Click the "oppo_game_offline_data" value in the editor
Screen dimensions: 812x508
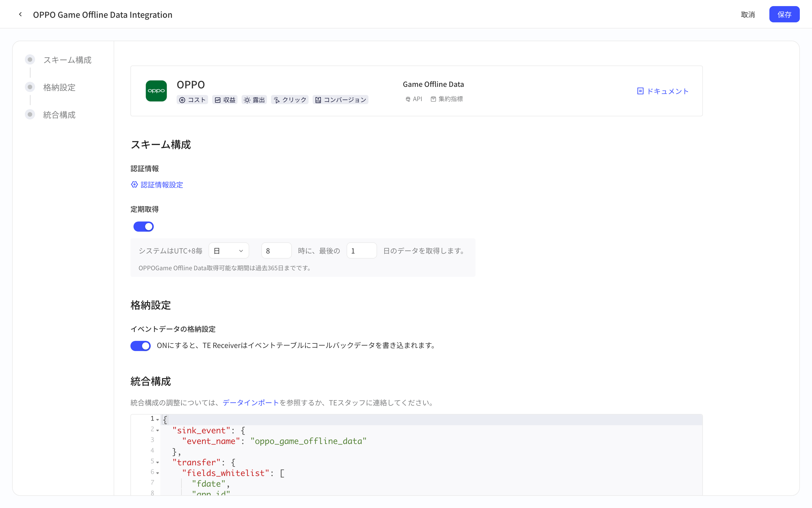(x=308, y=441)
